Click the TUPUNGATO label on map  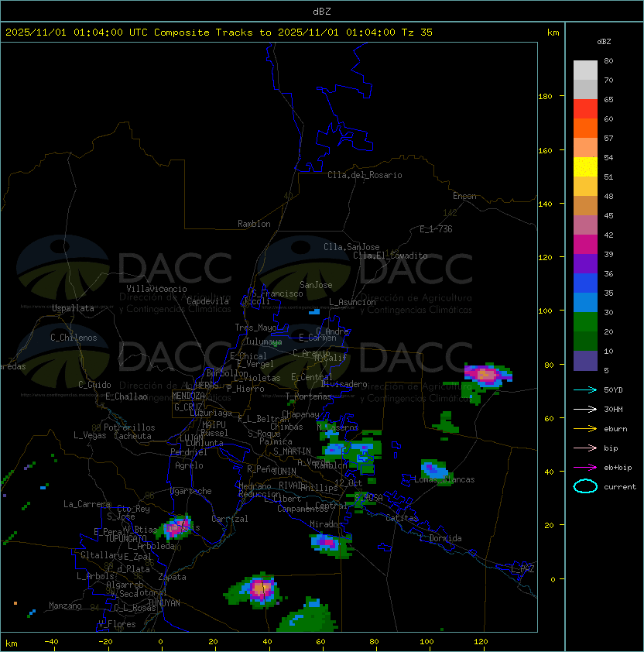pyautogui.click(x=125, y=539)
